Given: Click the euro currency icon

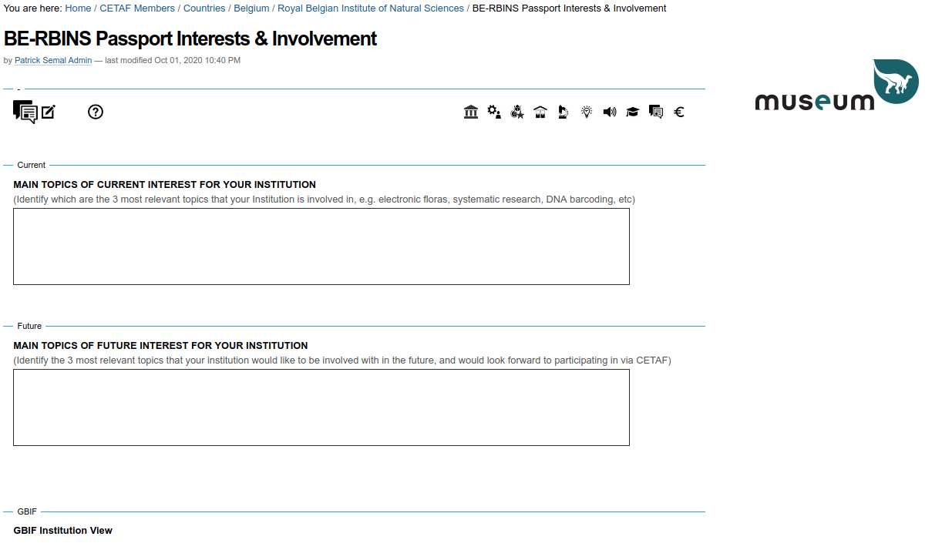Looking at the screenshot, I should 679,112.
